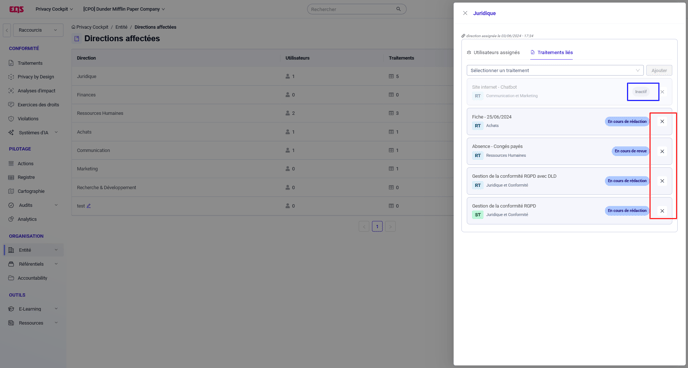This screenshot has height=368, width=688.
Task: Remove the Absence - Congés payés treatment
Action: pos(662,151)
